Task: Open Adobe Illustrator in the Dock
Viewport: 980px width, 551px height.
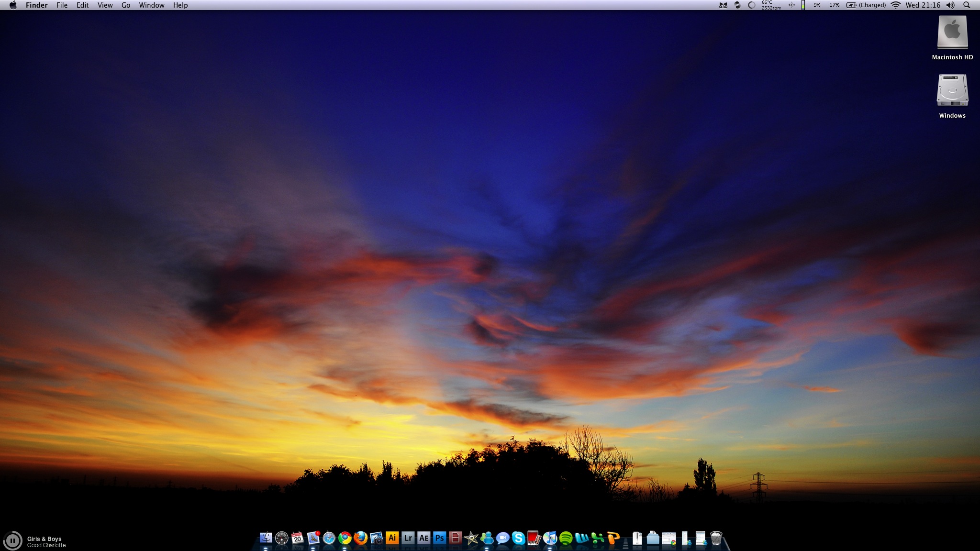Action: 392,538
